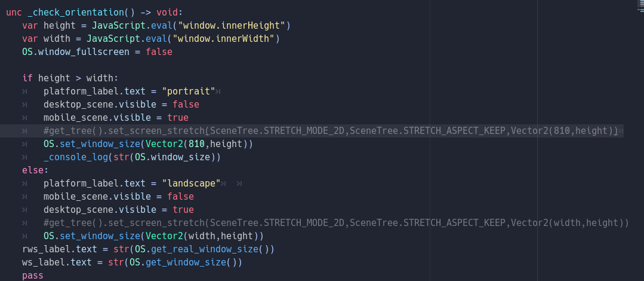
Task: Click the minimap preview in the top-right corner
Action: coord(639,5)
